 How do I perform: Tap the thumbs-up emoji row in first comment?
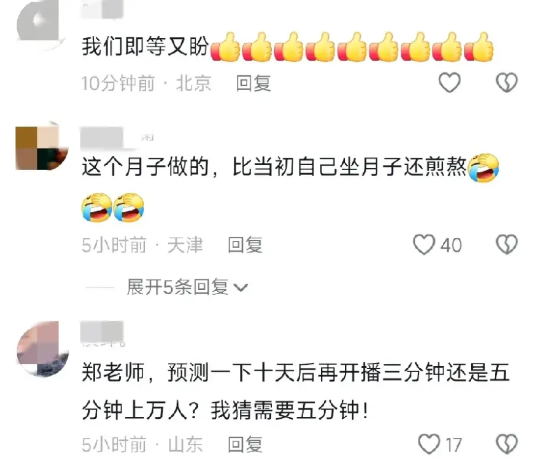(x=352, y=47)
